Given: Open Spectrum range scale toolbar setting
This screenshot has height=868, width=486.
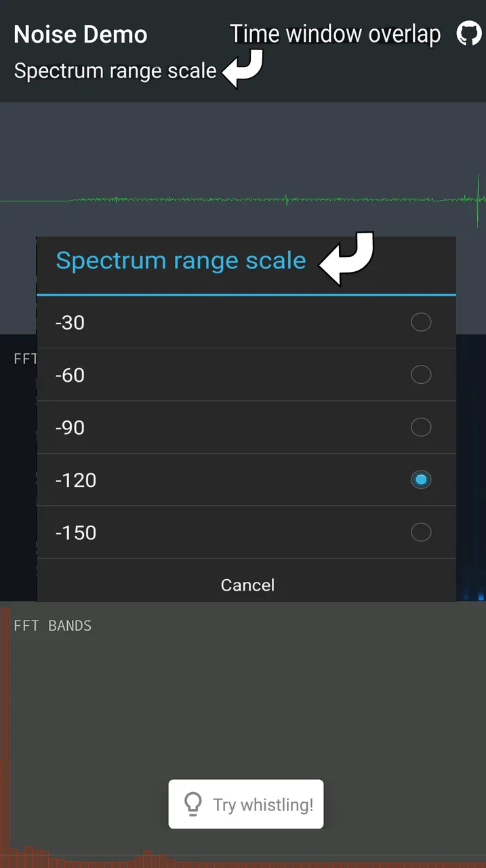Looking at the screenshot, I should coord(115,71).
